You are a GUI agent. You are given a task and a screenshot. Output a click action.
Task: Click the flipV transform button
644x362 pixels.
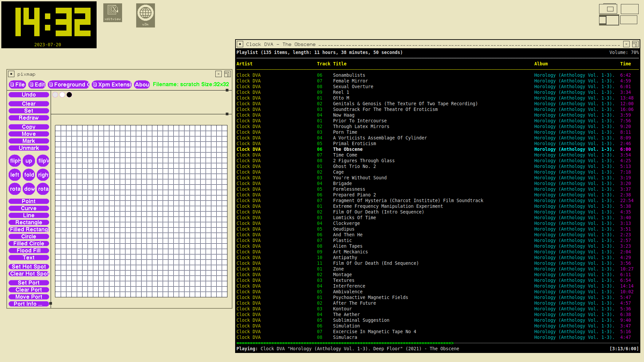43,161
